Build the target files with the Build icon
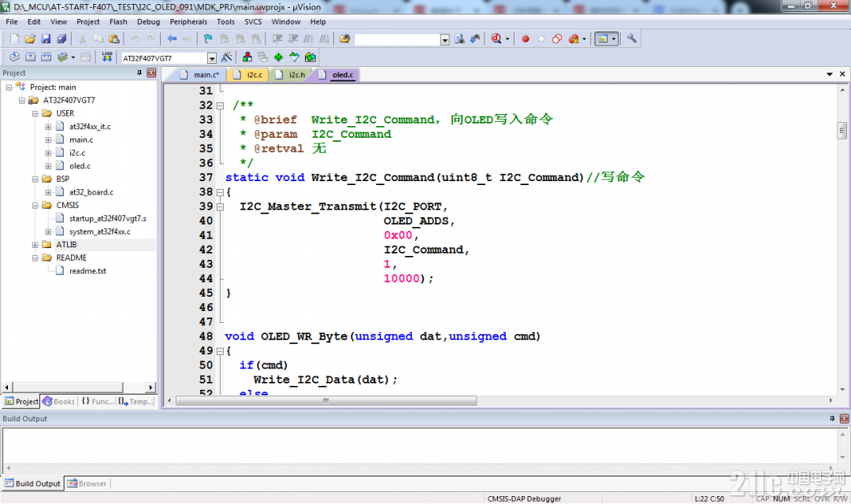Viewport: 851px width, 504px height. [x=31, y=57]
